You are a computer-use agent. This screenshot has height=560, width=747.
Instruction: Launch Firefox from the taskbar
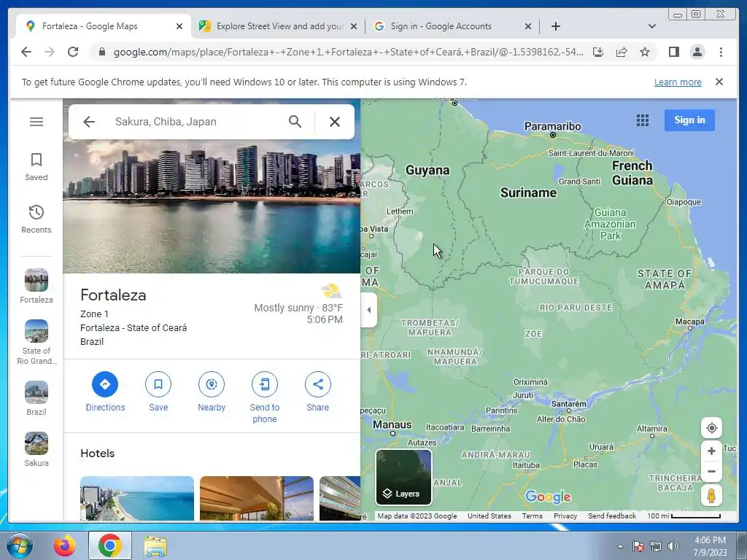[65, 545]
